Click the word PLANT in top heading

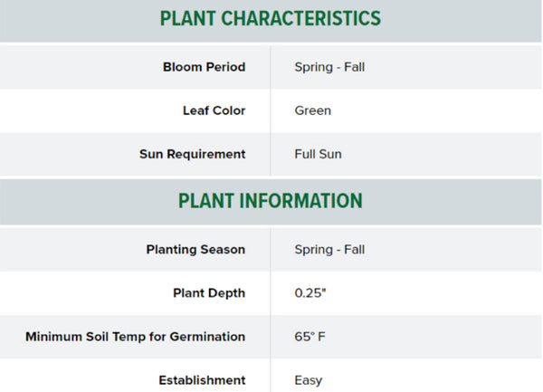[187, 18]
